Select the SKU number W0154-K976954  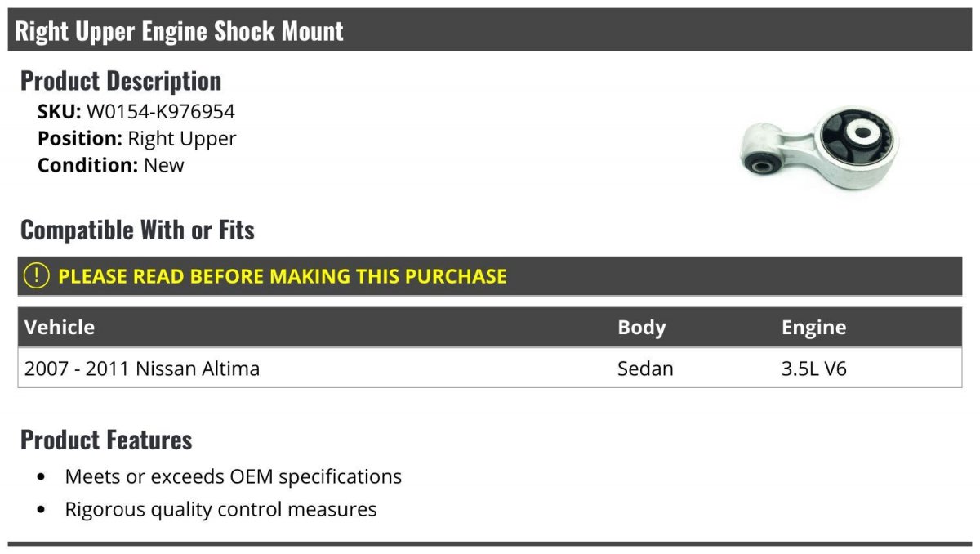(x=161, y=112)
